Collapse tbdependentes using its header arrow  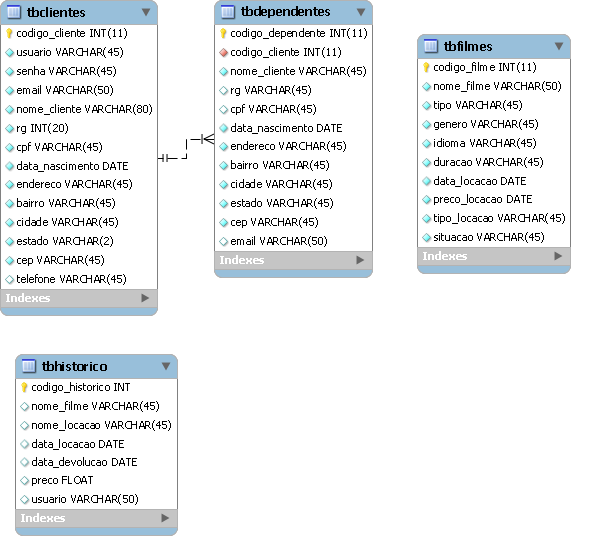click(x=360, y=12)
